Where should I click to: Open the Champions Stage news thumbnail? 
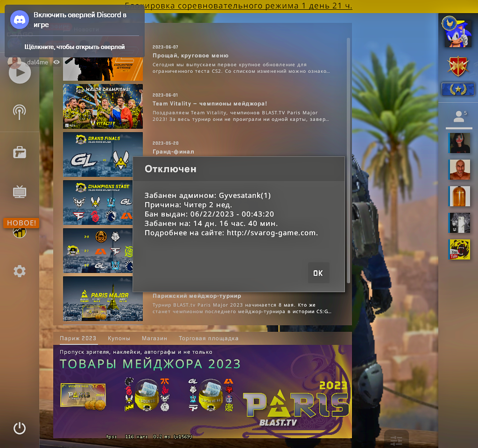98,203
